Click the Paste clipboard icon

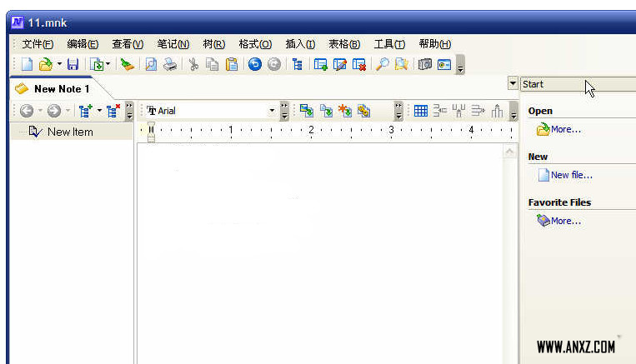tap(232, 64)
